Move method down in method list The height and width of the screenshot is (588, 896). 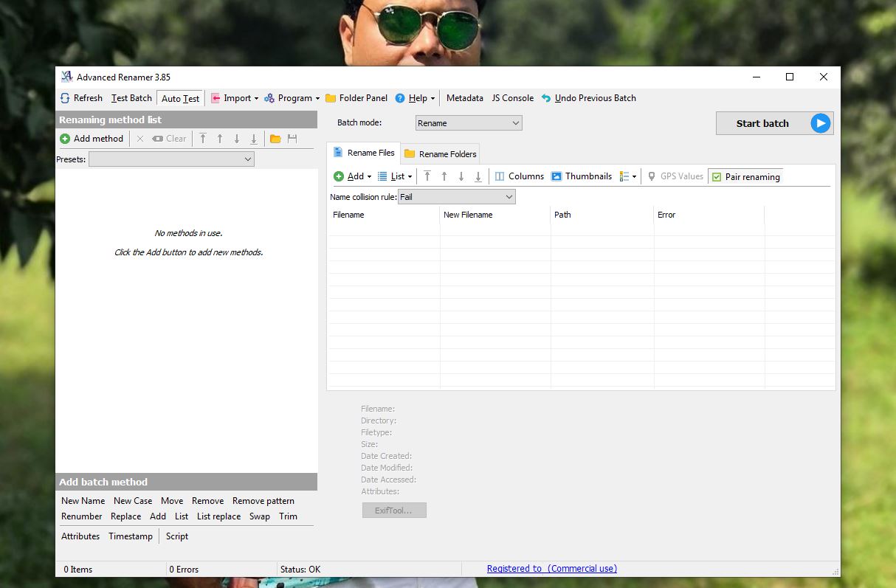[x=237, y=139]
